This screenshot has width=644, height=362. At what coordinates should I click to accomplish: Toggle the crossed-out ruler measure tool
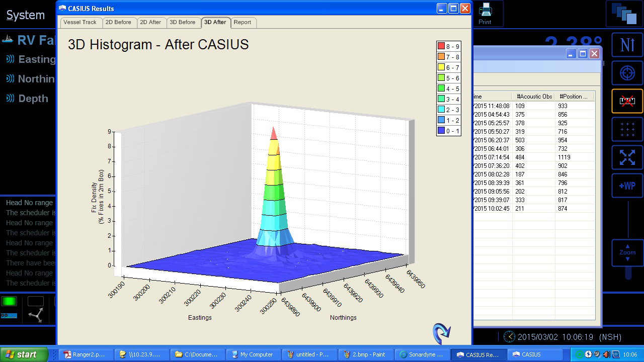point(627,101)
